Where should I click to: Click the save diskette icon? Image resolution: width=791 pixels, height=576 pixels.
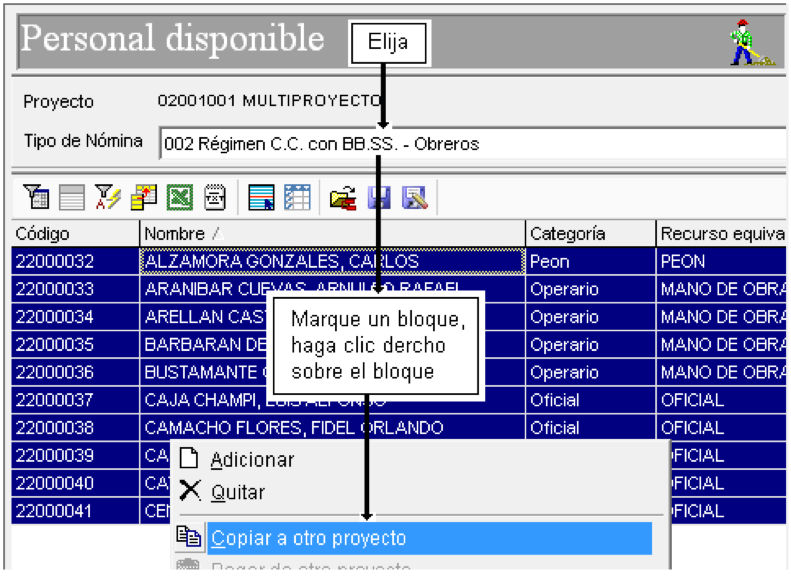pyautogui.click(x=379, y=197)
